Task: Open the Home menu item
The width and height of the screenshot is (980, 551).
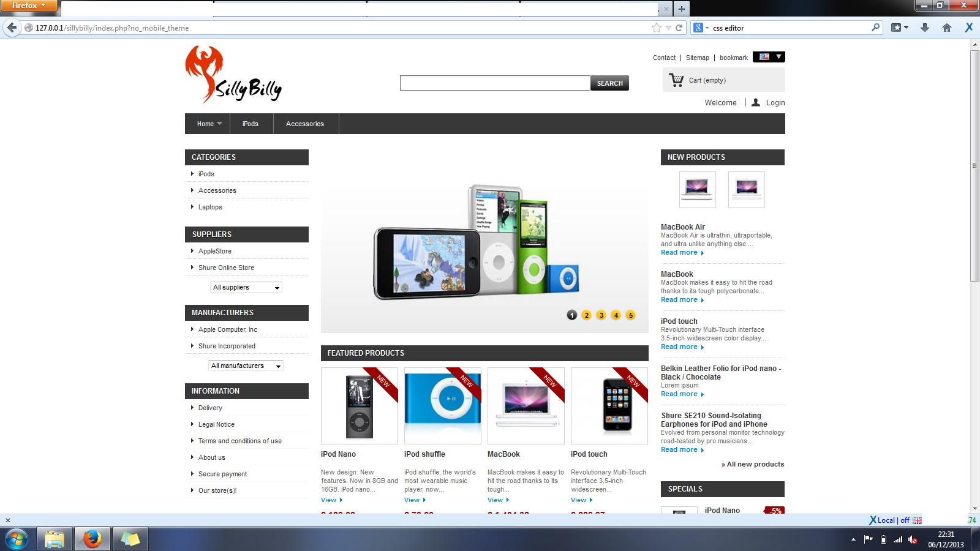Action: (x=208, y=124)
